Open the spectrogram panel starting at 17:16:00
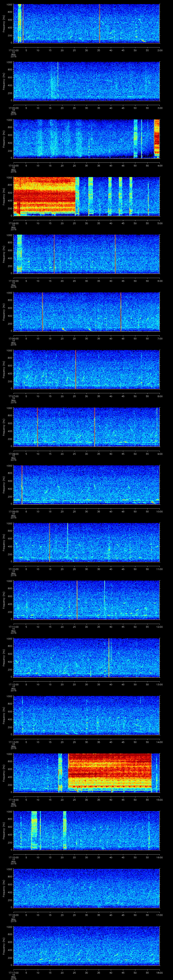 click(86, 888)
